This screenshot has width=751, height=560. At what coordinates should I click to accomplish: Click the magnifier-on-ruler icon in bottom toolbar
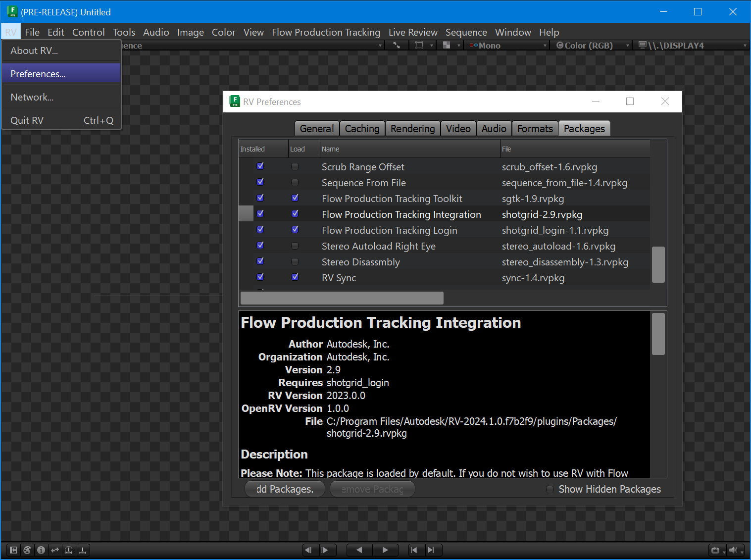(69, 550)
